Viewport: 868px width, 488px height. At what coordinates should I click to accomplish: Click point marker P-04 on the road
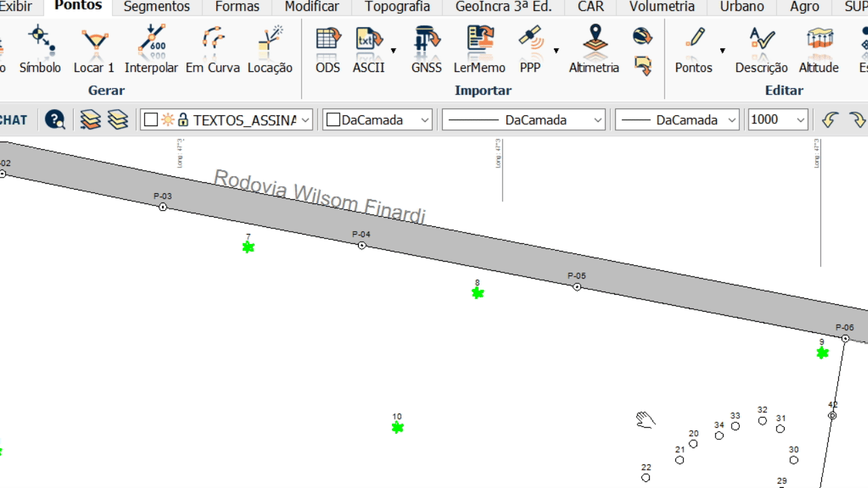pos(362,245)
